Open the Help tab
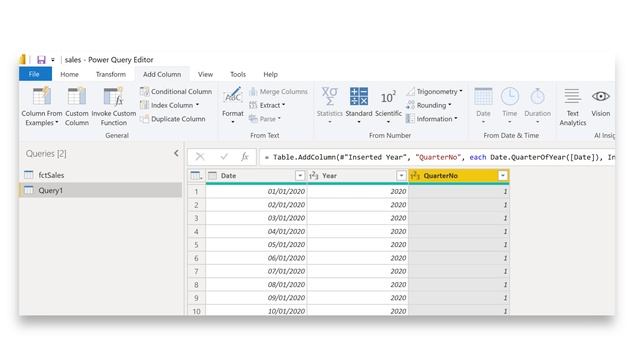This screenshot has height=360, width=640. coord(270,74)
